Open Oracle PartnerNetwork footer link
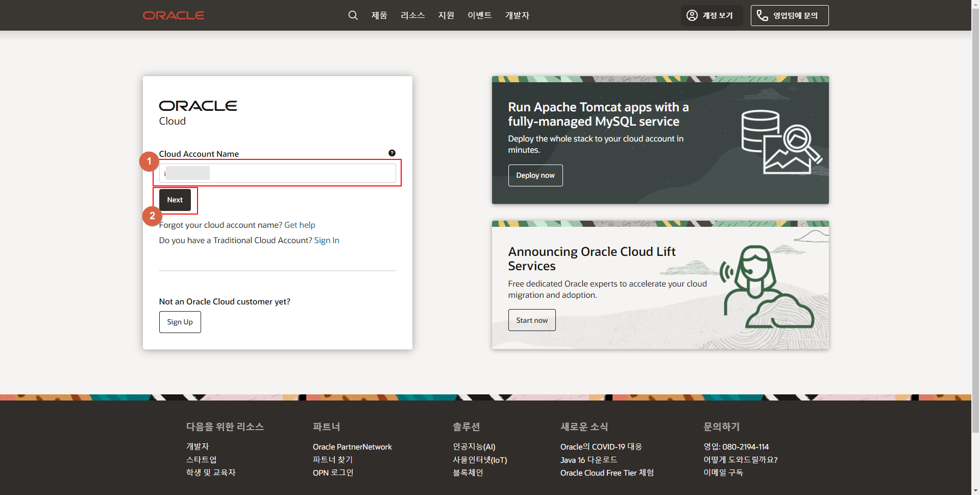Image resolution: width=980 pixels, height=495 pixels. click(x=352, y=446)
